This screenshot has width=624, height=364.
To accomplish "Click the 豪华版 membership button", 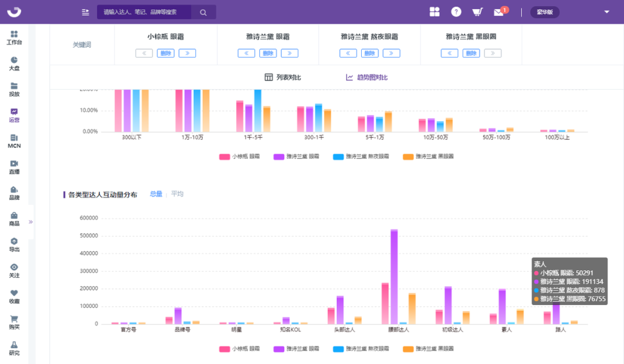I will (544, 12).
